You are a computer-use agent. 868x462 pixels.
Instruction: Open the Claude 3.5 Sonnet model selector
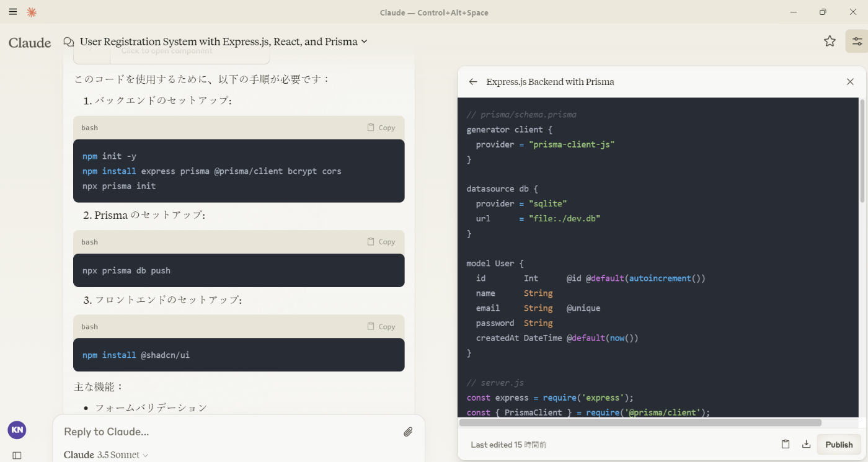[106, 455]
